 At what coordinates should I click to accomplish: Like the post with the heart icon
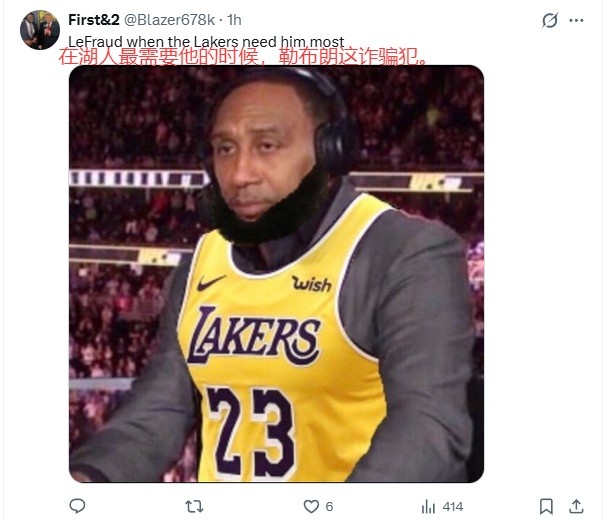click(x=311, y=506)
